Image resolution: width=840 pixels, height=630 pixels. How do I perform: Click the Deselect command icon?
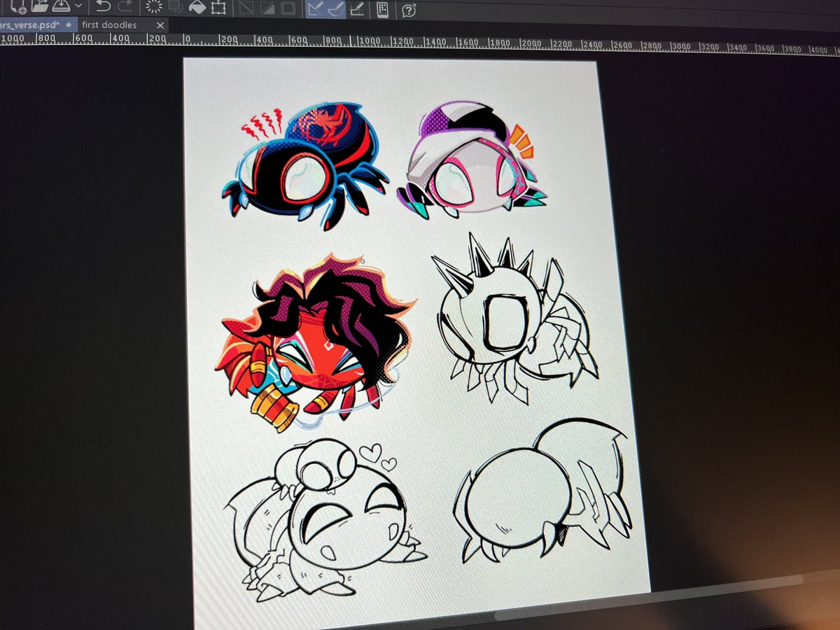pos(246,9)
